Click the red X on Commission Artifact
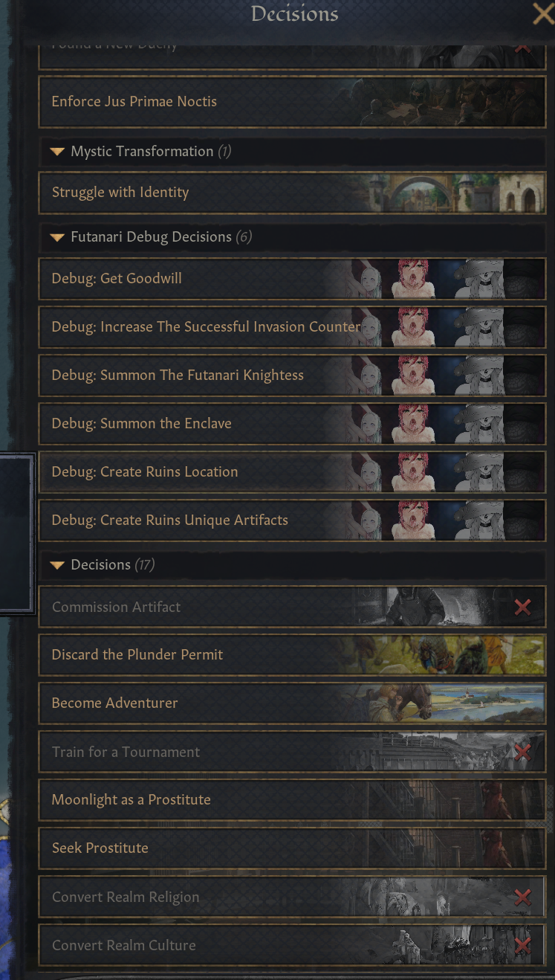 pyautogui.click(x=522, y=607)
